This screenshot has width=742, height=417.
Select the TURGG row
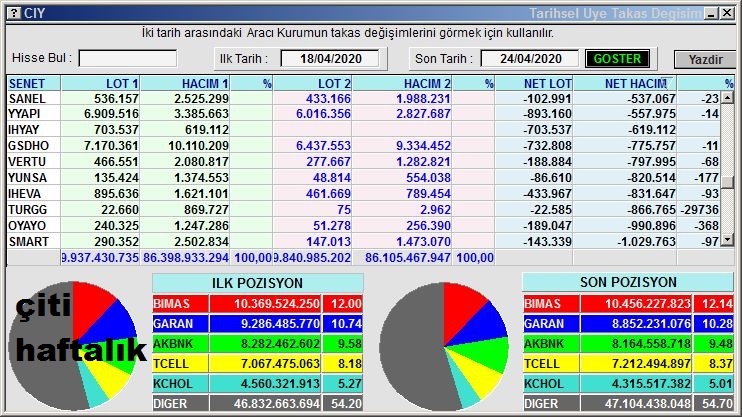[x=363, y=209]
